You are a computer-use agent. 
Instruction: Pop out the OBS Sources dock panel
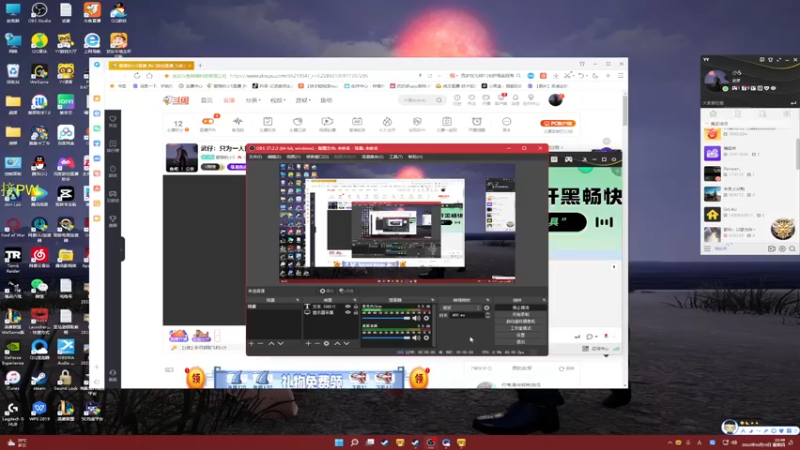click(x=355, y=300)
